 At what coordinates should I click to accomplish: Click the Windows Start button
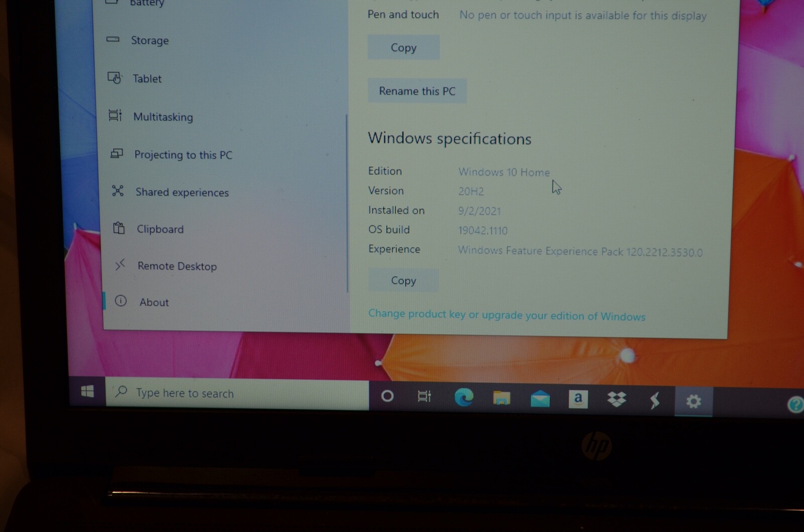click(x=87, y=391)
